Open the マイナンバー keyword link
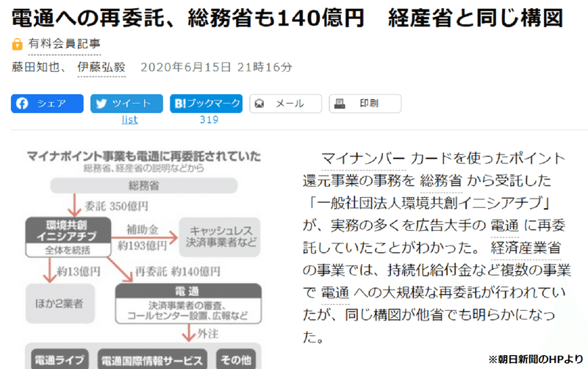The height and width of the screenshot is (369, 588). (363, 159)
